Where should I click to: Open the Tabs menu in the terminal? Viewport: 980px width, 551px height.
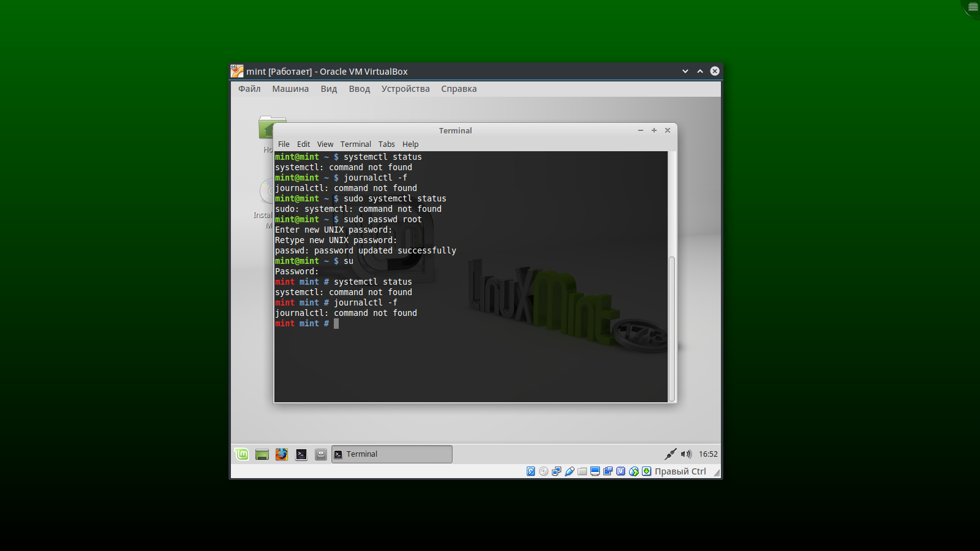pos(386,144)
